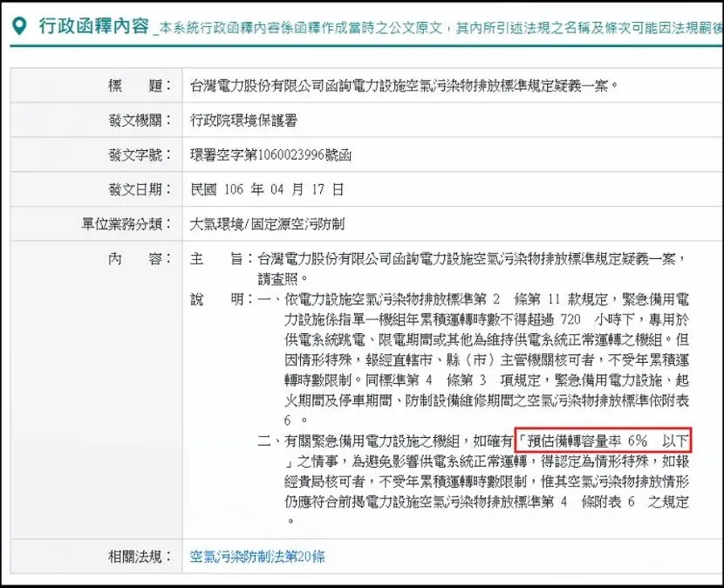Click the 行政院環境保護署 value
The width and height of the screenshot is (724, 588).
point(243,120)
